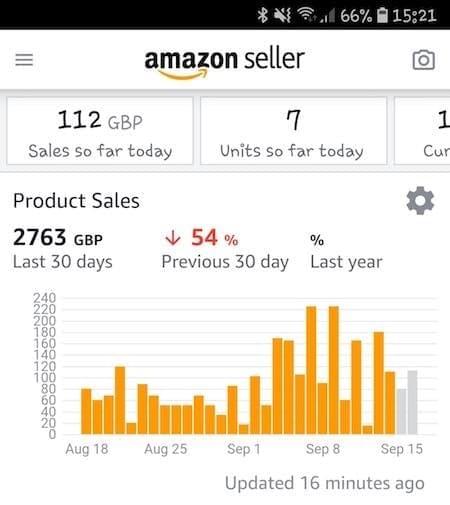The height and width of the screenshot is (505, 450).
Task: Tap the tallest orange bar before Sep 8
Action: click(x=311, y=370)
